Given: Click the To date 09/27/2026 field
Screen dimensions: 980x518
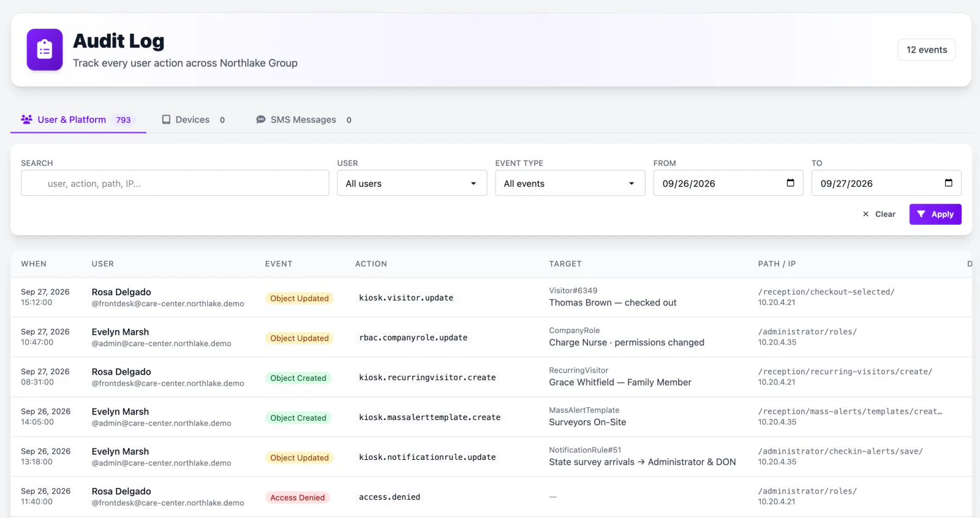Looking at the screenshot, I should point(886,183).
